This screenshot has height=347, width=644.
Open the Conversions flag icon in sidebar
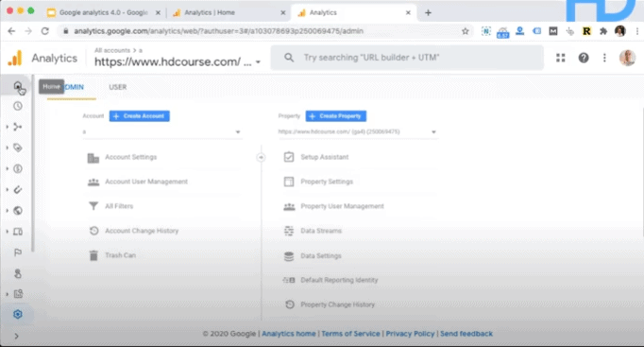pyautogui.click(x=18, y=252)
